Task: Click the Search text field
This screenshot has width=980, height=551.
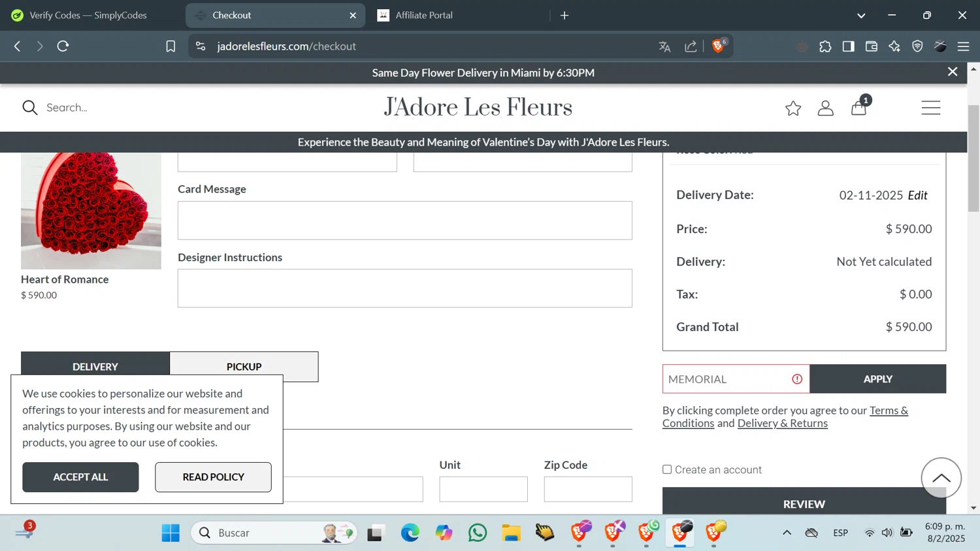Action: (x=67, y=108)
